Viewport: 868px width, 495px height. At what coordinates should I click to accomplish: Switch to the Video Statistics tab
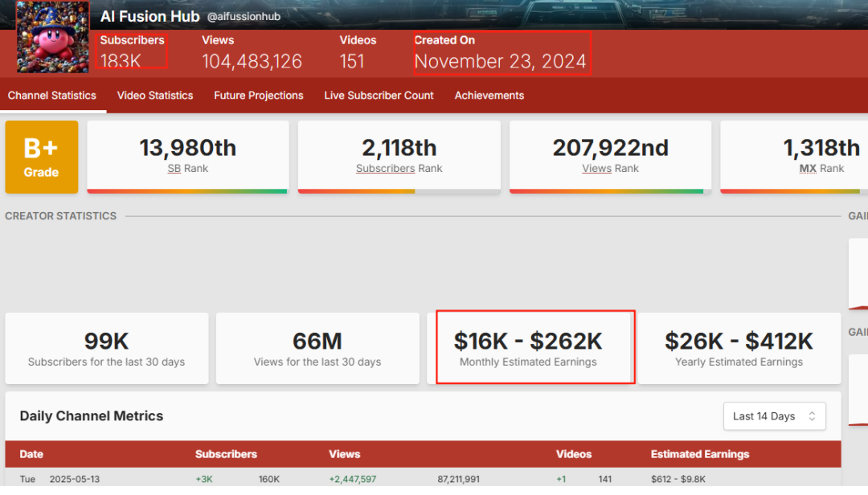click(x=155, y=96)
